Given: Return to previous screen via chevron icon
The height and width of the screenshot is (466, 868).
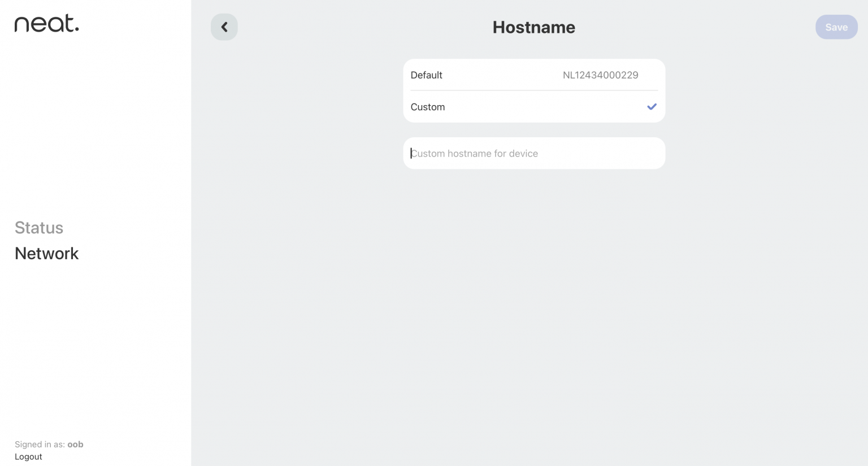Looking at the screenshot, I should [x=224, y=27].
